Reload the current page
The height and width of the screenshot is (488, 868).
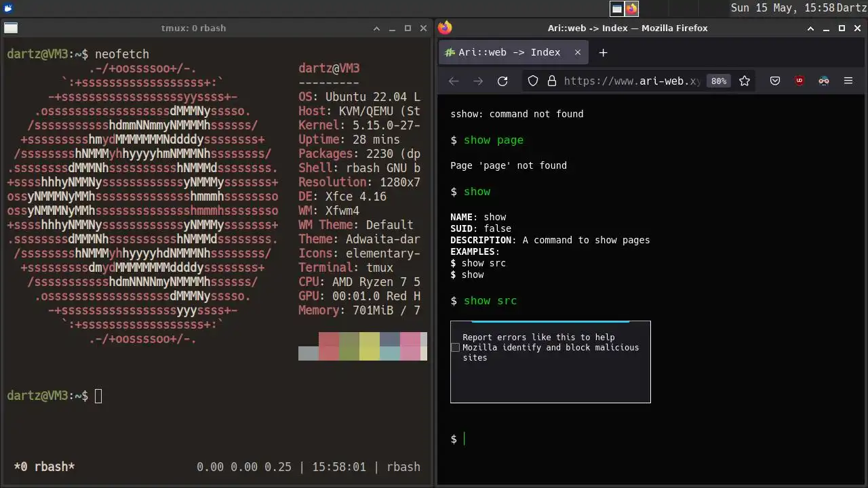(x=502, y=81)
